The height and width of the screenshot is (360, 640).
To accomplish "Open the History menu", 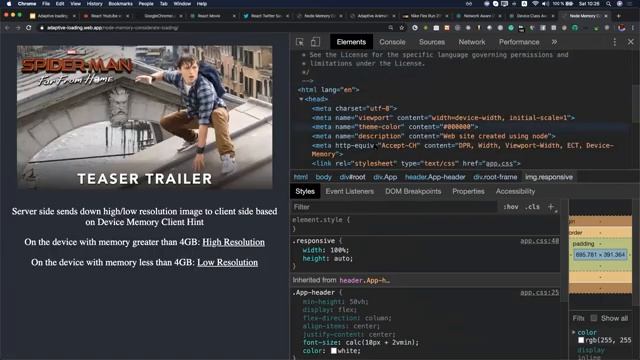I will (94, 4).
